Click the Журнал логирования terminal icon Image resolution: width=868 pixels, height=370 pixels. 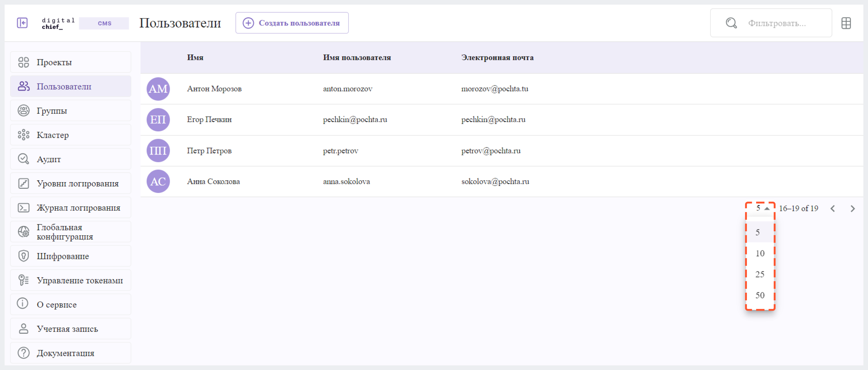(24, 208)
